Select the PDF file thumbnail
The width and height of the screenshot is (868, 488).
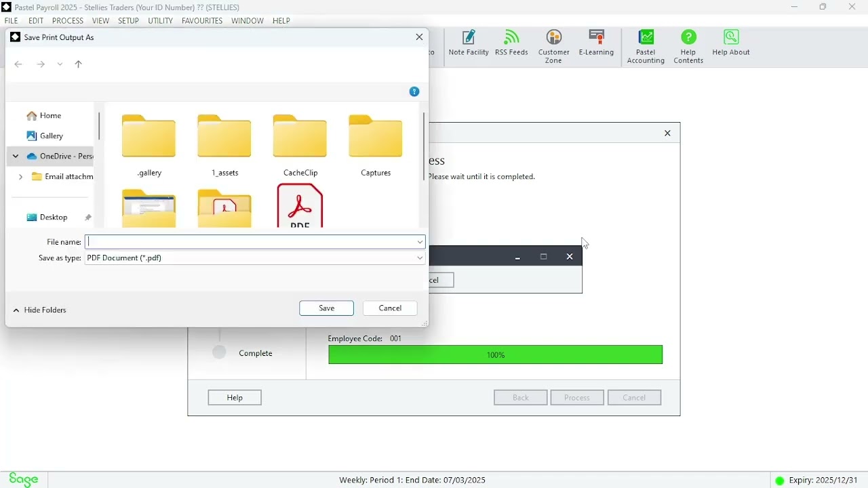[300, 206]
